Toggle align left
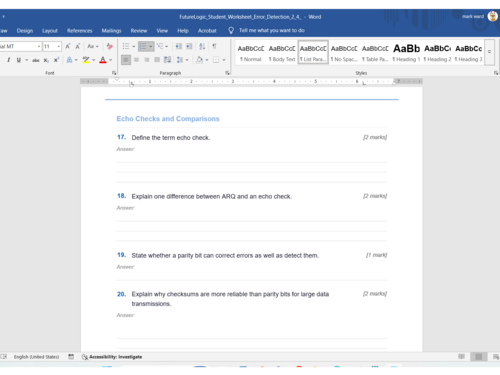Image resolution: width=500 pixels, height=375 pixels. 126,60
